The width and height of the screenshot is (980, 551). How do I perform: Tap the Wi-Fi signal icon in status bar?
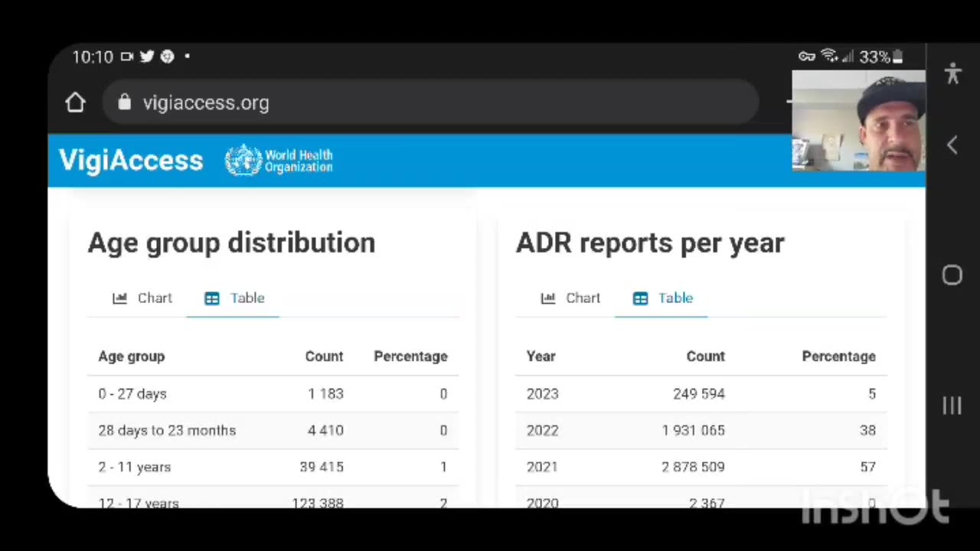tap(828, 56)
